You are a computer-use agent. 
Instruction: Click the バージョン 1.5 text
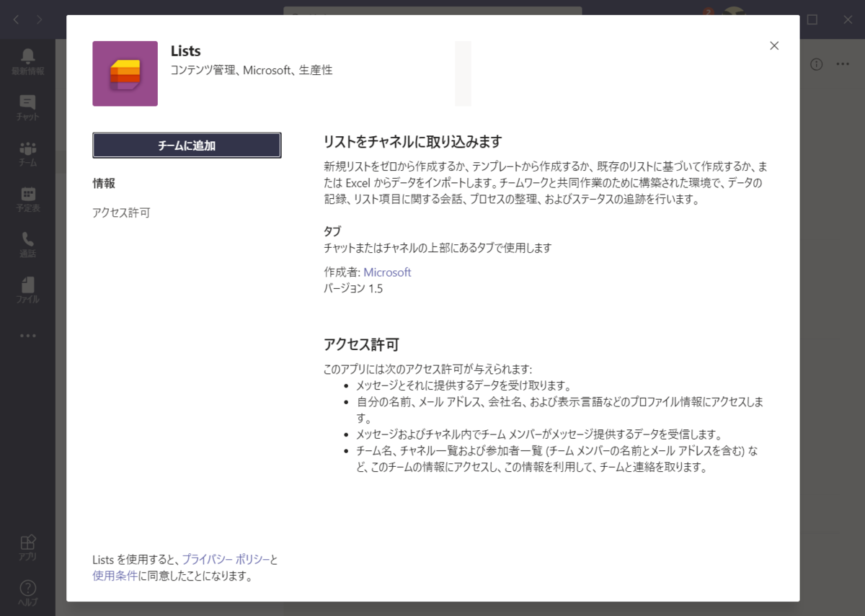pyautogui.click(x=353, y=289)
